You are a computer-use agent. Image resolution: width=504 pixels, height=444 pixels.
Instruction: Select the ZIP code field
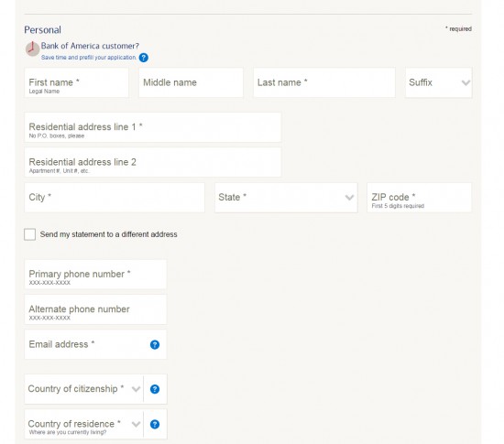tap(419, 198)
